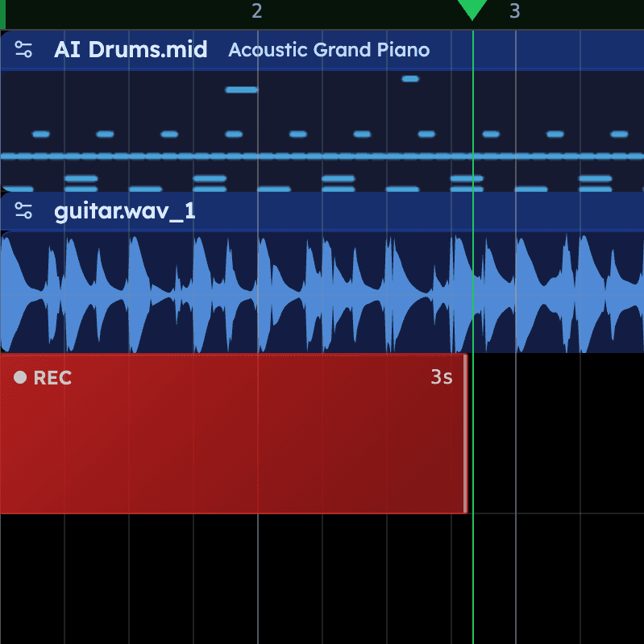Open the AI Drums.mid track settings icon
The height and width of the screenshot is (644, 644).
pos(24,50)
